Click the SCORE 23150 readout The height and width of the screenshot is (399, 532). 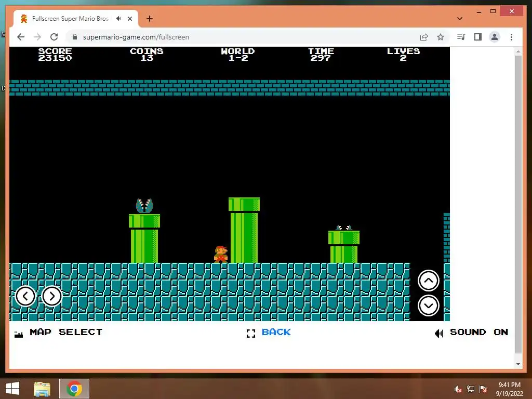click(55, 55)
